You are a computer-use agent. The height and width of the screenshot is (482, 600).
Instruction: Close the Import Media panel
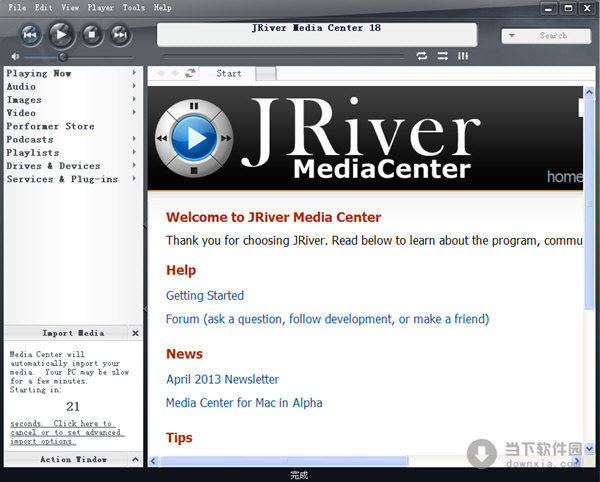pos(135,333)
